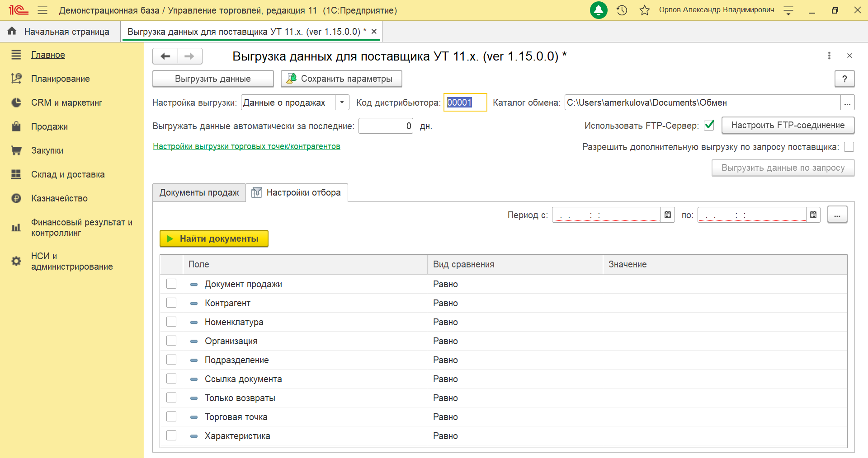Click user name Орлов Александр Владимирович
The width and height of the screenshot is (868, 458).
pyautogui.click(x=717, y=10)
